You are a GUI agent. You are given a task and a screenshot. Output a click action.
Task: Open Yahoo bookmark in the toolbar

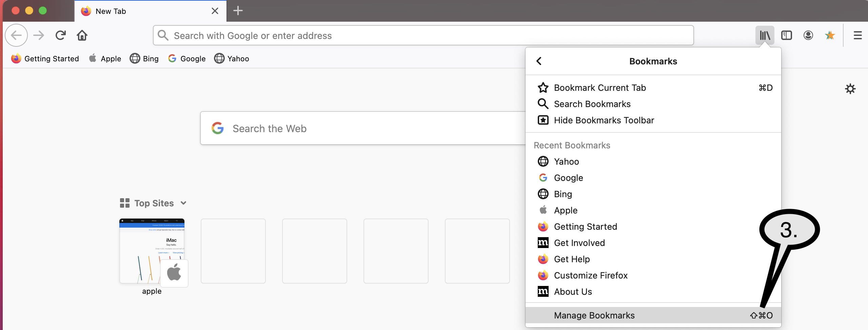(232, 59)
